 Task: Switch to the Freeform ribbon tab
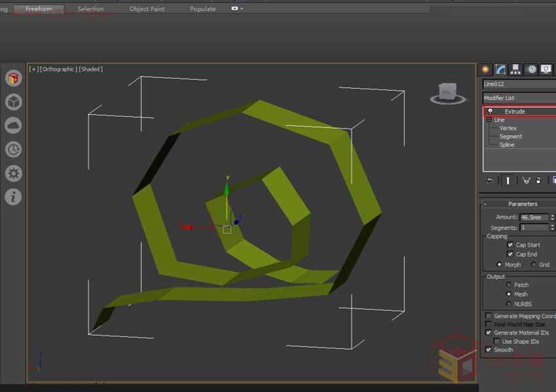point(39,9)
